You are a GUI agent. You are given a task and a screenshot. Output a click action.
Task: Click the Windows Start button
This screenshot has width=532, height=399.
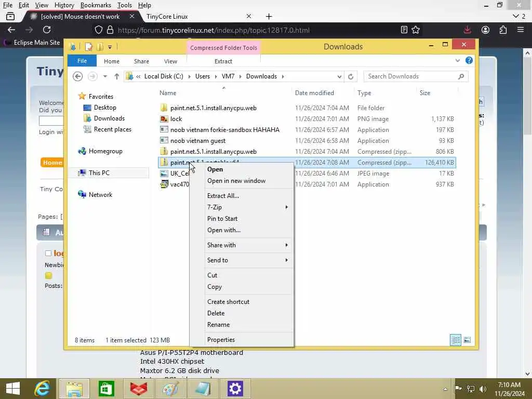point(13,389)
